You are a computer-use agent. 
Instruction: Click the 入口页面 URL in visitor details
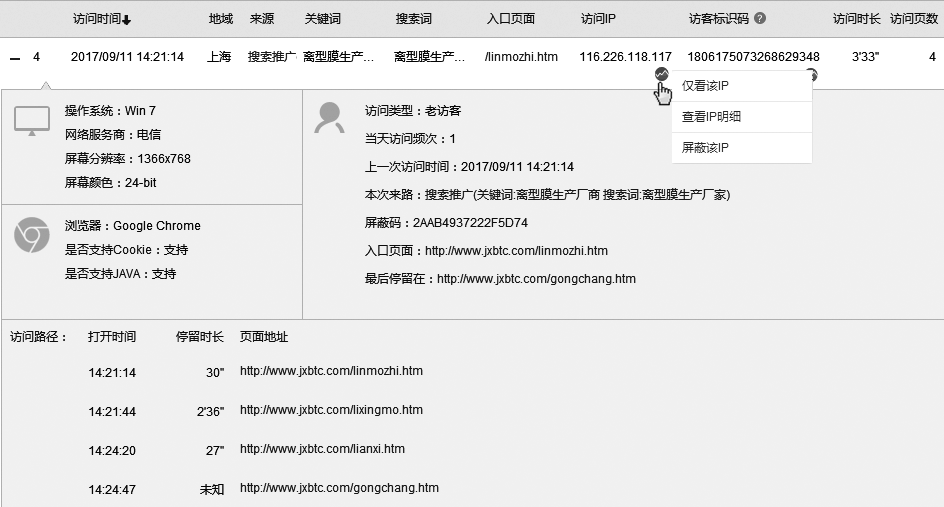[516, 251]
